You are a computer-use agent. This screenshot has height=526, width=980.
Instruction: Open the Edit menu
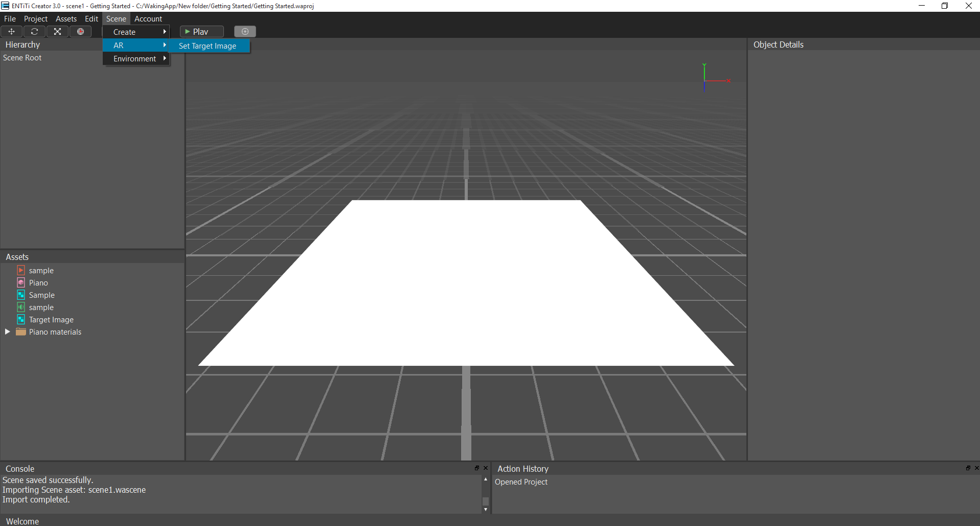click(x=92, y=18)
